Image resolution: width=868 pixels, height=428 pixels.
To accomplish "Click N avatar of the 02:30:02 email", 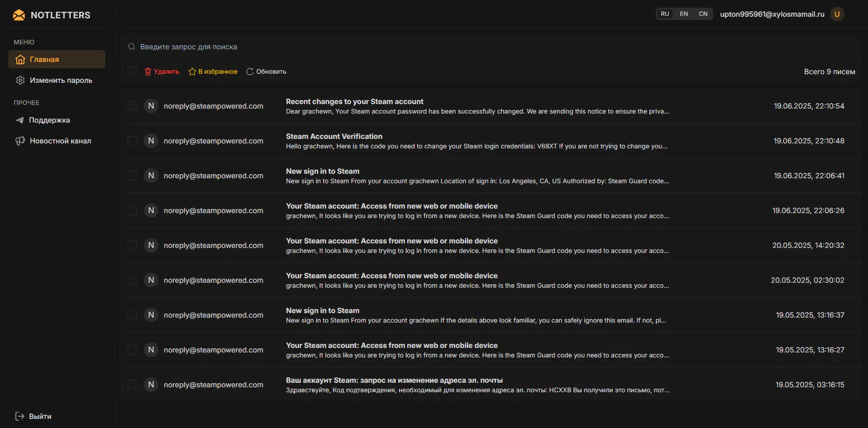I will click(x=151, y=280).
